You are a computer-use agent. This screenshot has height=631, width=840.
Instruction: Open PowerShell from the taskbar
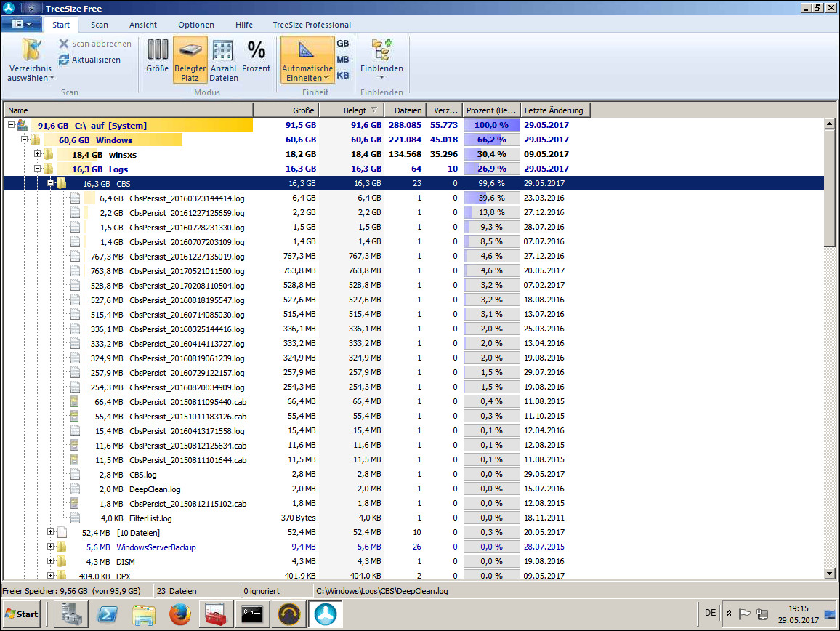(108, 614)
